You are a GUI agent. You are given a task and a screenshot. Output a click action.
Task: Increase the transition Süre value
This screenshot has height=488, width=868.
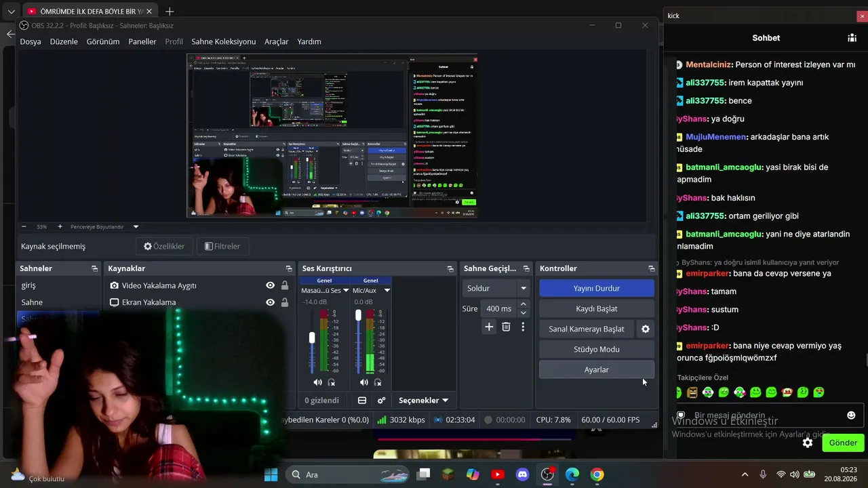(x=523, y=304)
